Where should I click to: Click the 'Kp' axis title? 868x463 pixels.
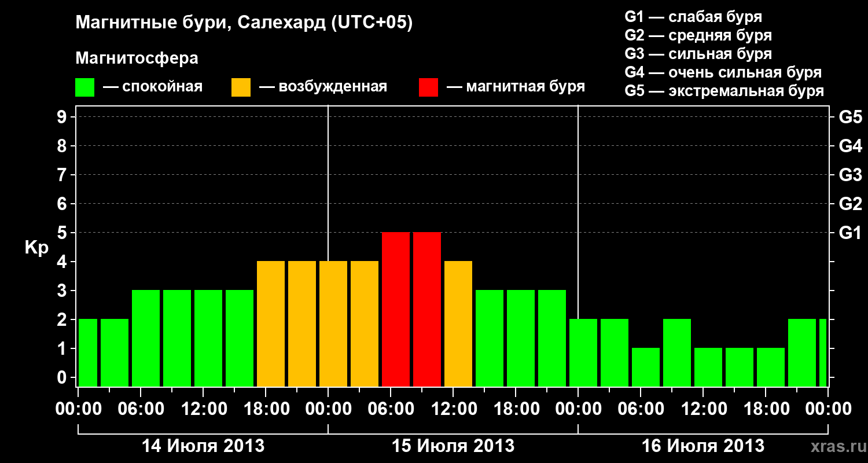click(37, 248)
